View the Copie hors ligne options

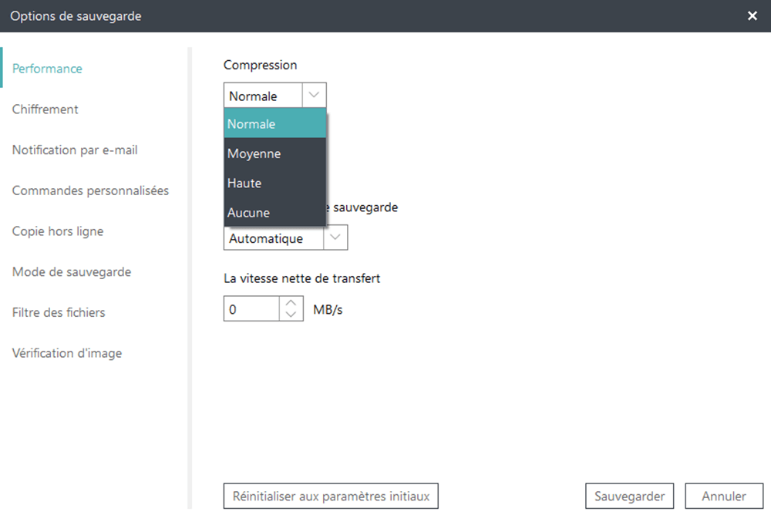(58, 231)
